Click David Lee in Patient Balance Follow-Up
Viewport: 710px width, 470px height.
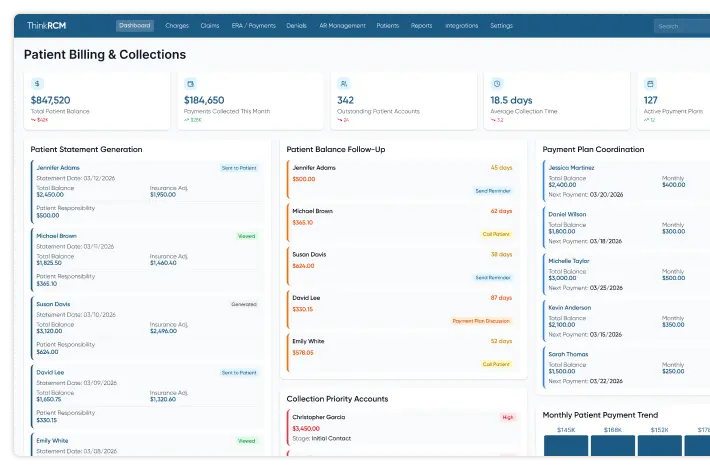click(x=306, y=298)
